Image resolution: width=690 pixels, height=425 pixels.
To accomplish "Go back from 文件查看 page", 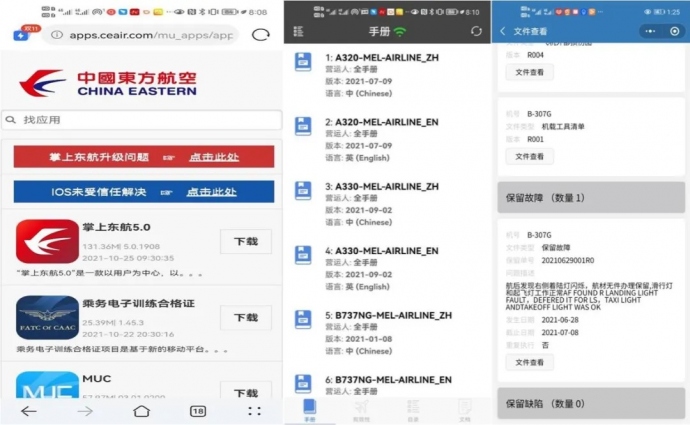I will pos(503,31).
